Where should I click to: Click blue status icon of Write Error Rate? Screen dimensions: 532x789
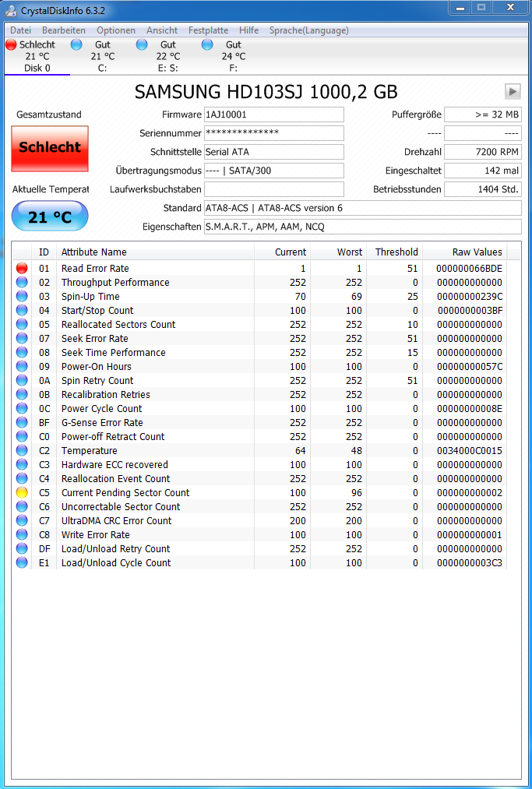(x=22, y=535)
